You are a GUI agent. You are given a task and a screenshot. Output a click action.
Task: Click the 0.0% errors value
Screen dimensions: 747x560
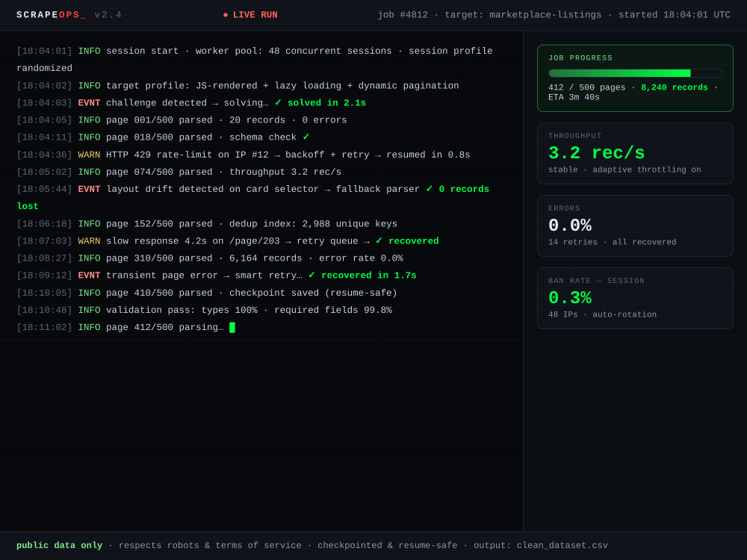click(570, 225)
